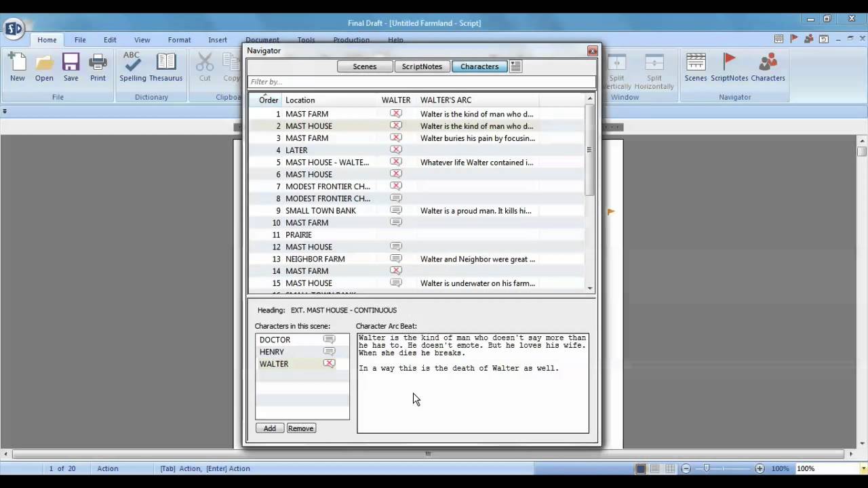
Task: Toggle DOCTOR speaking icon in scene characters
Action: coord(329,340)
